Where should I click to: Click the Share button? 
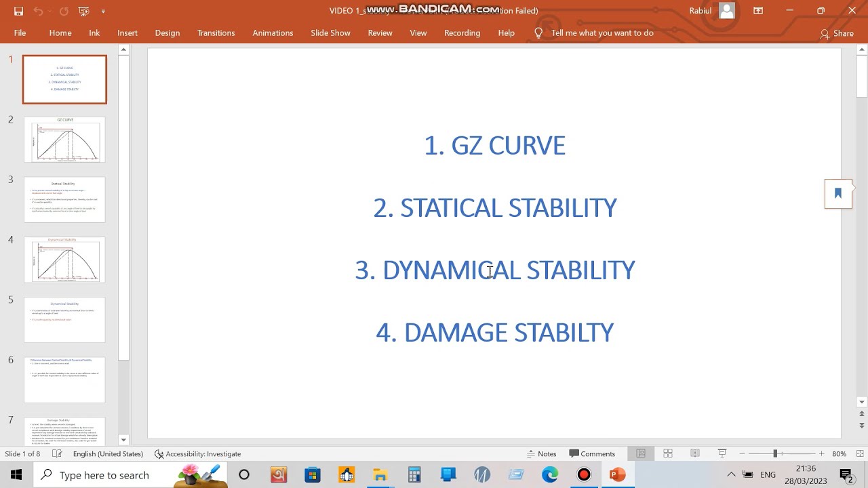coord(837,33)
